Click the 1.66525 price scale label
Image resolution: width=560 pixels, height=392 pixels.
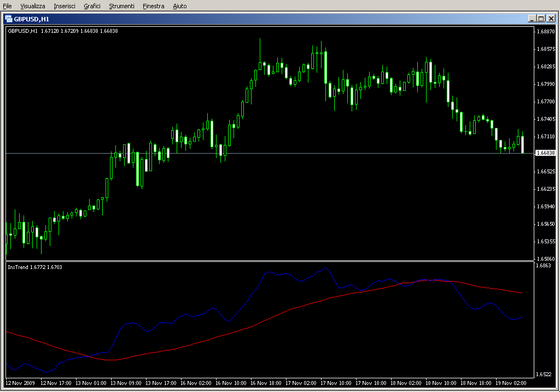546,171
